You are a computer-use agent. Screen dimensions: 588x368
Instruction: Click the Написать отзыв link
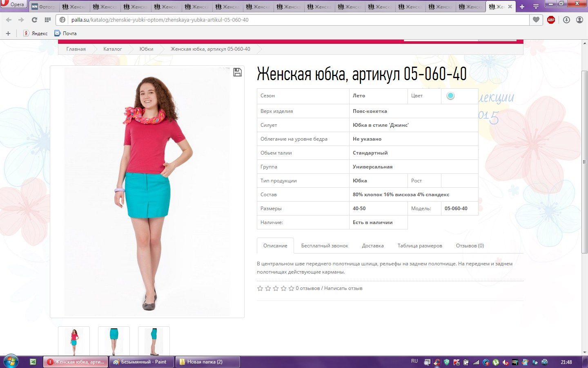tap(343, 288)
